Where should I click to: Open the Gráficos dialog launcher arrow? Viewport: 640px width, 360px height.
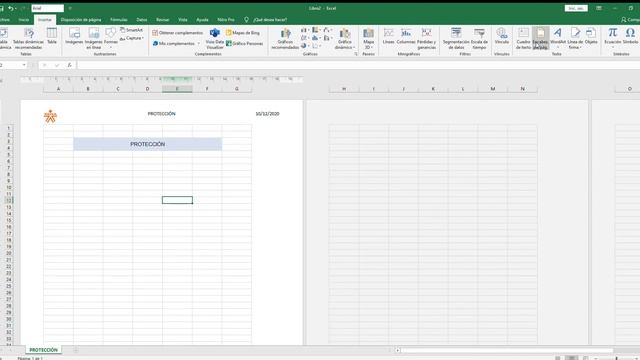[x=356, y=54]
